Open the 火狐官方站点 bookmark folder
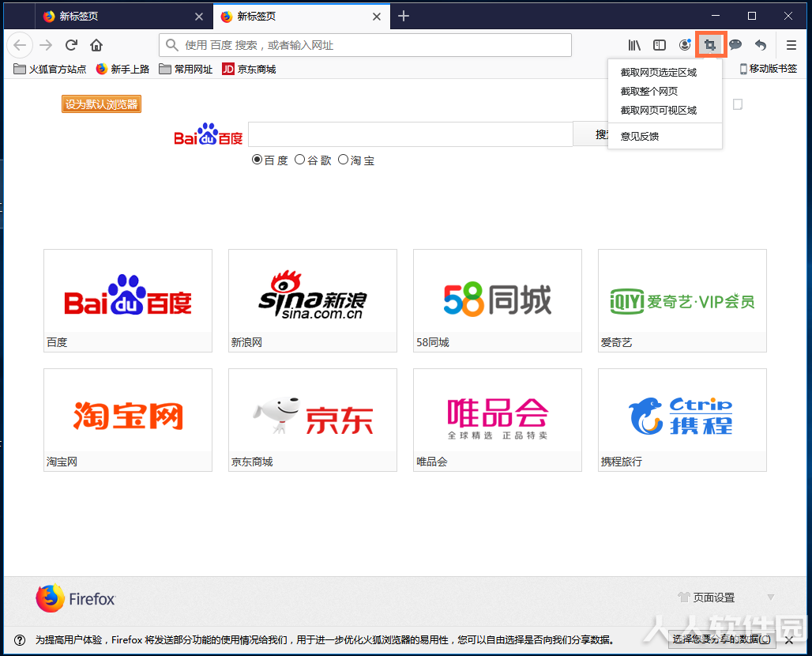 tap(50, 69)
